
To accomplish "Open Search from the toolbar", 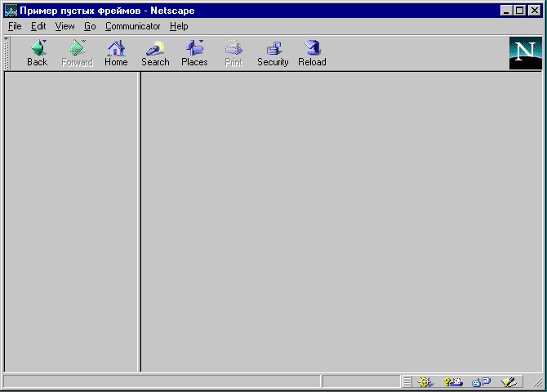I will coord(155,53).
